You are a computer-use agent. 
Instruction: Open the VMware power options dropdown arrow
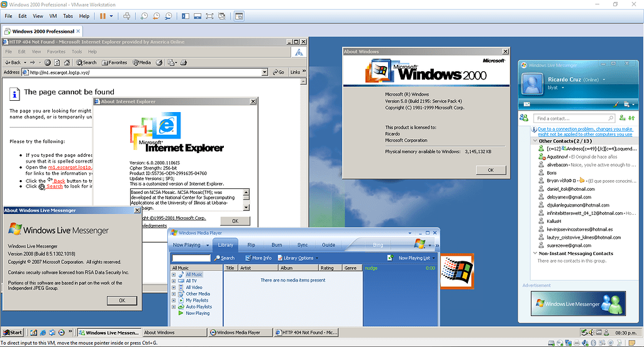tap(111, 16)
